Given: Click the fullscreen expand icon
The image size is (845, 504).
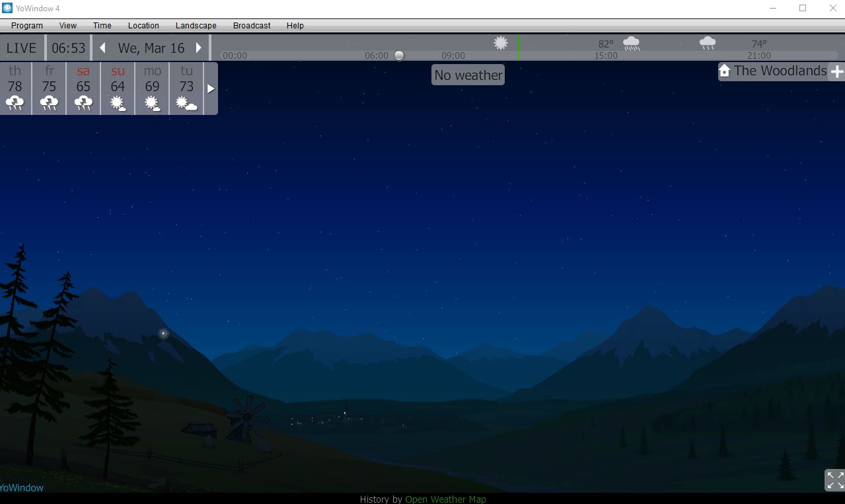Looking at the screenshot, I should pos(834,480).
